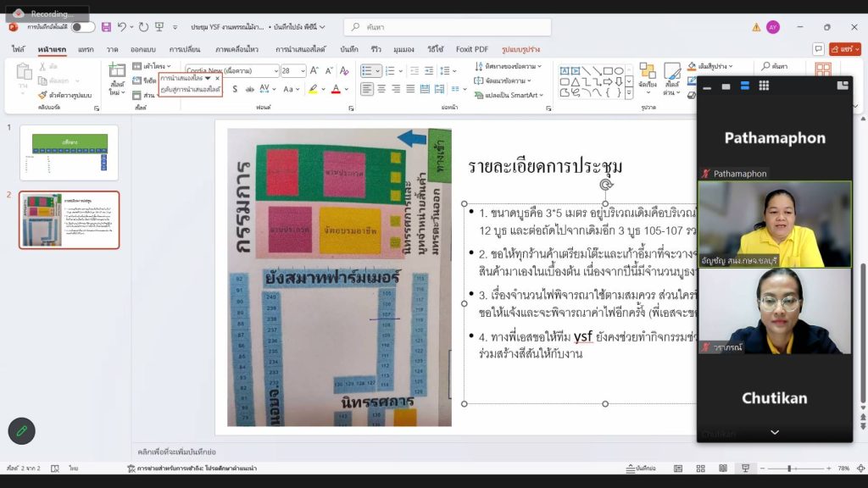Click the Convert to SmartArt button
Image resolution: width=868 pixels, height=488 pixels.
tap(509, 95)
